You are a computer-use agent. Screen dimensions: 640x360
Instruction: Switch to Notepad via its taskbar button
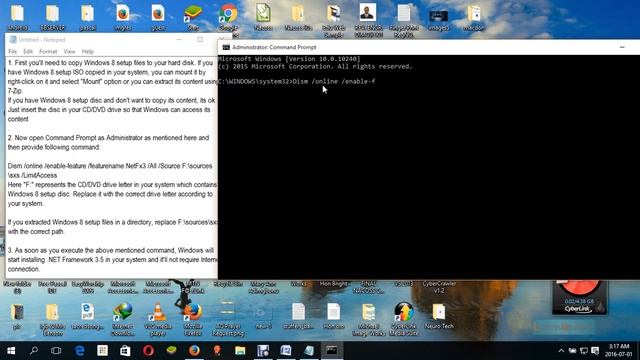(x=309, y=351)
